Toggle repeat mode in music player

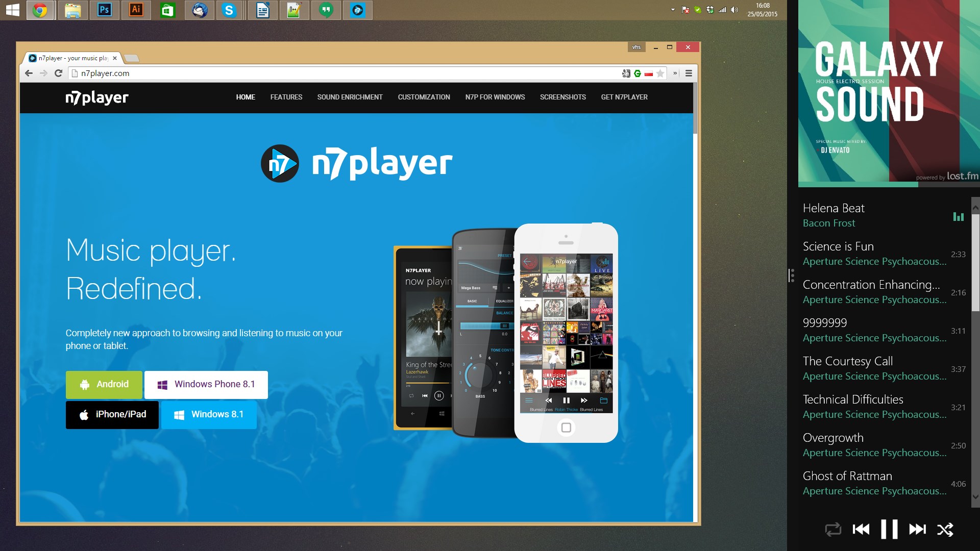click(833, 530)
